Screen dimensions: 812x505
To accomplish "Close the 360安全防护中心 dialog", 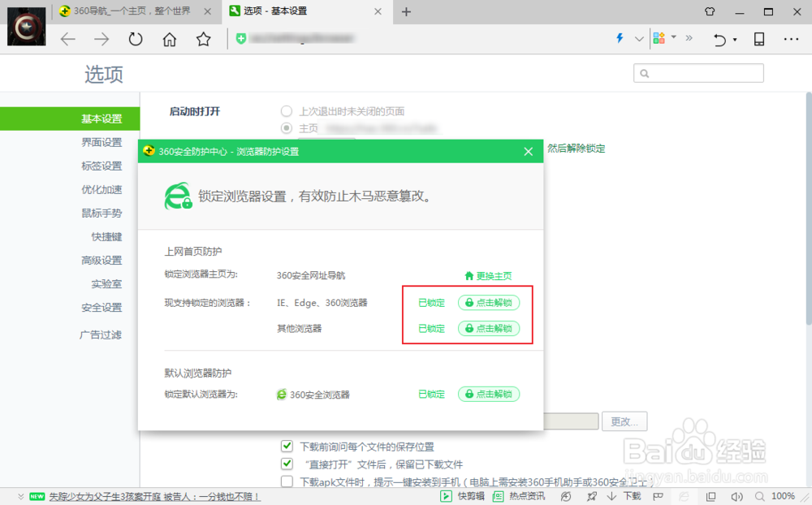I will coord(529,151).
